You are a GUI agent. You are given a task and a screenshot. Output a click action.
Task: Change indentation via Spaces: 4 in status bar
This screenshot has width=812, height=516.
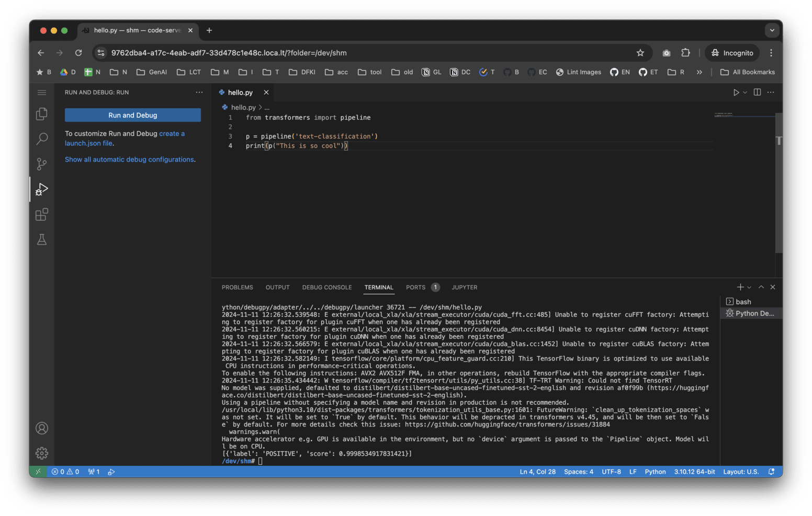[578, 472]
